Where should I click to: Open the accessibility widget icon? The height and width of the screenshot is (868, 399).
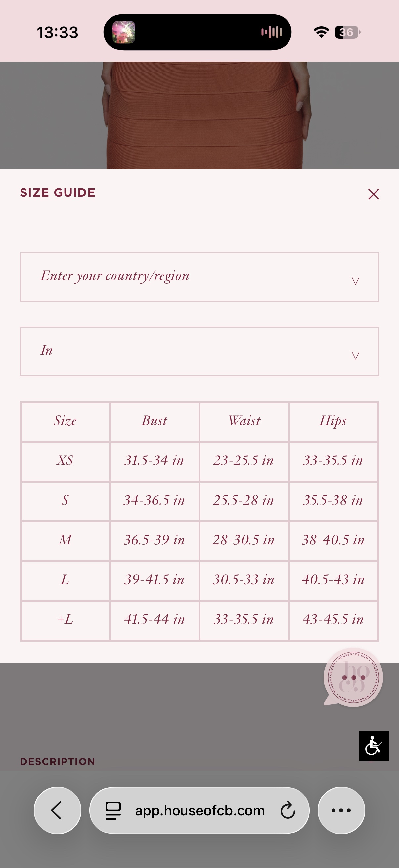pos(374,746)
